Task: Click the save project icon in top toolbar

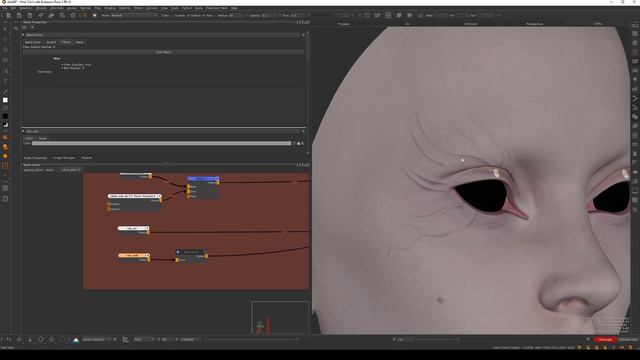Action: click(30, 15)
